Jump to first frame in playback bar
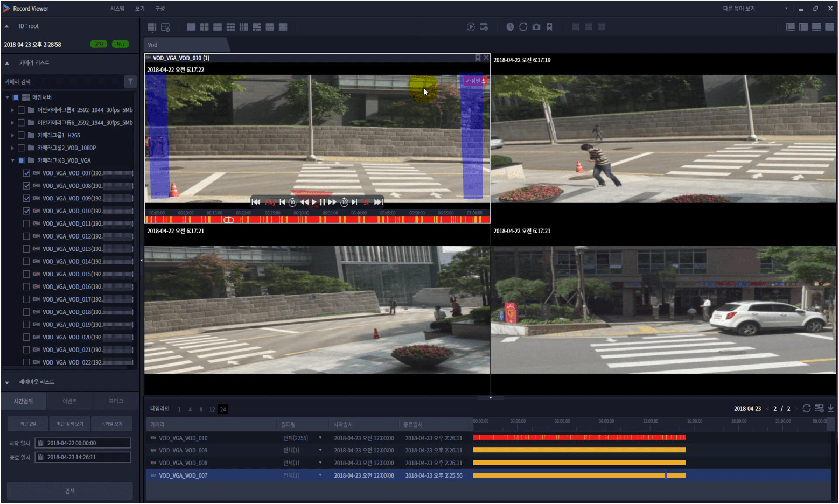 pyautogui.click(x=256, y=202)
